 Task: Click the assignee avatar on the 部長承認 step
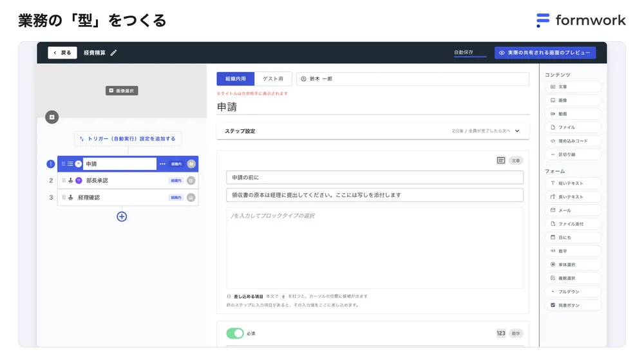pyautogui.click(x=191, y=180)
